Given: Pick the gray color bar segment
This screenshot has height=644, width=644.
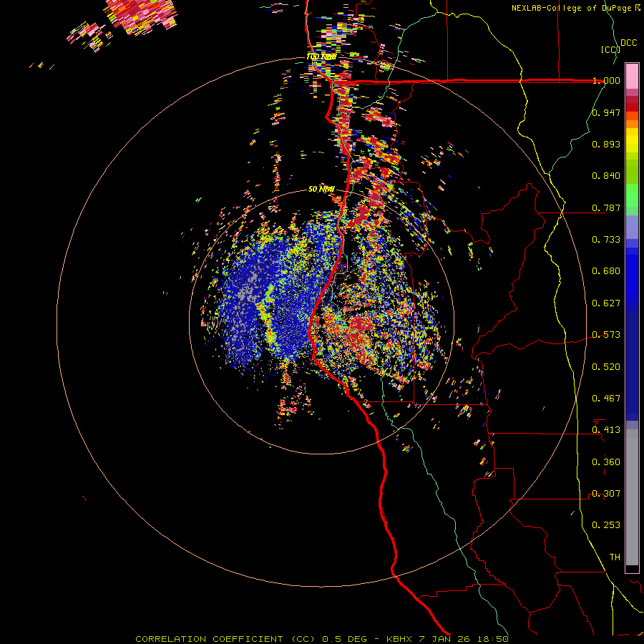Looking at the screenshot, I should (x=632, y=497).
